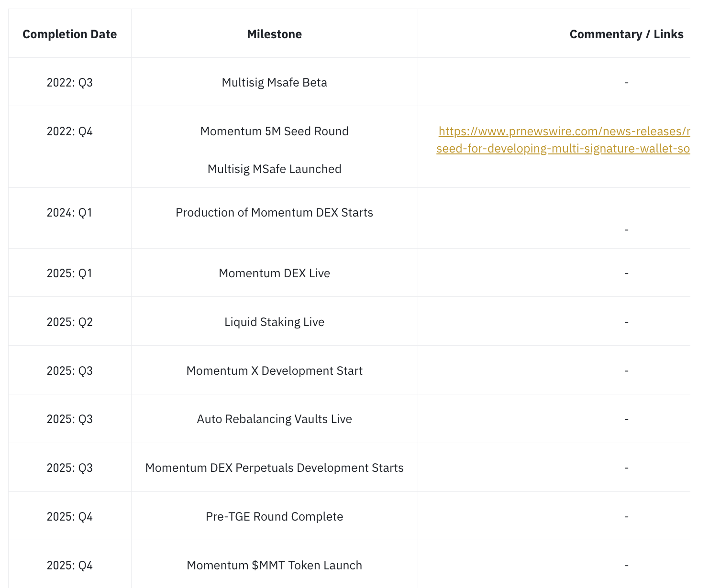Screen dimensions: 709x588
Task: Select the Pre-TGE Round Complete milestone
Action: pos(274,517)
